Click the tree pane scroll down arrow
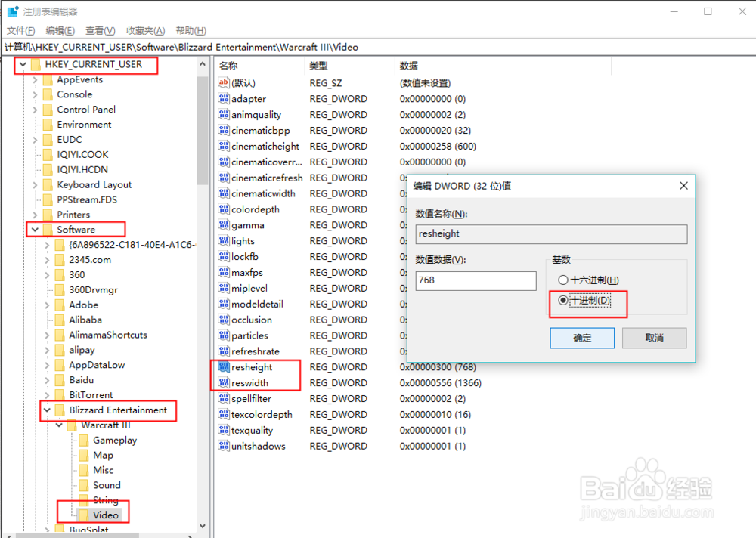This screenshot has height=538, width=756. pos(203,526)
